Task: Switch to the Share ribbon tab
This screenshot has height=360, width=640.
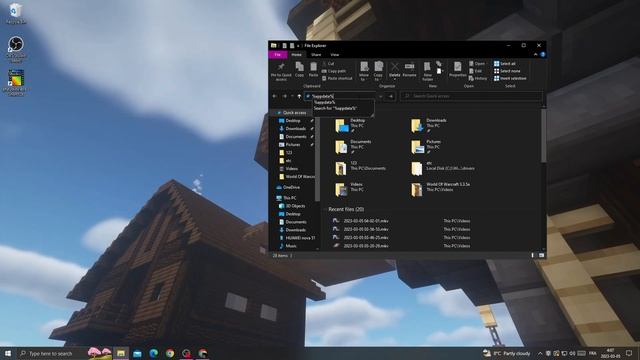Action: pos(316,55)
